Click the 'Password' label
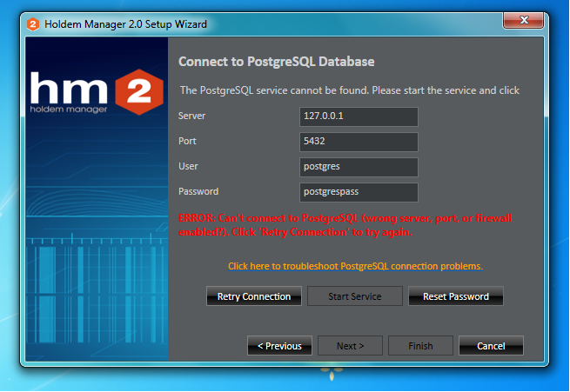The image size is (570, 392). [198, 191]
